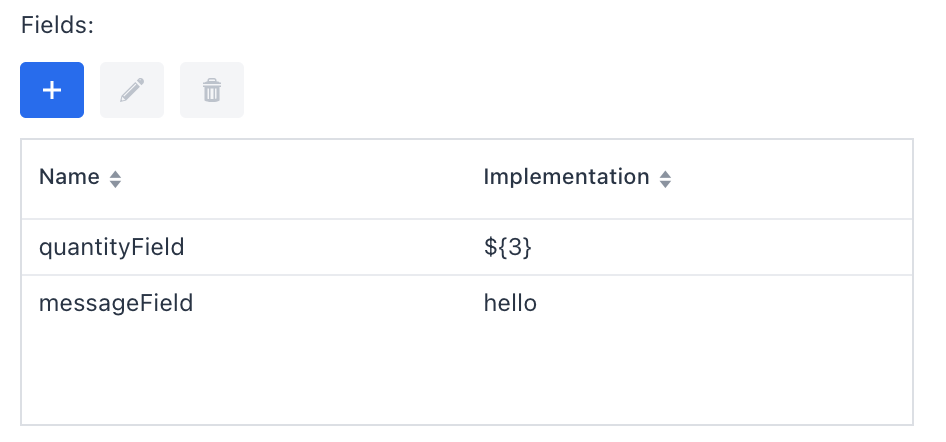Click the down arrow of Name sort icon

[115, 185]
